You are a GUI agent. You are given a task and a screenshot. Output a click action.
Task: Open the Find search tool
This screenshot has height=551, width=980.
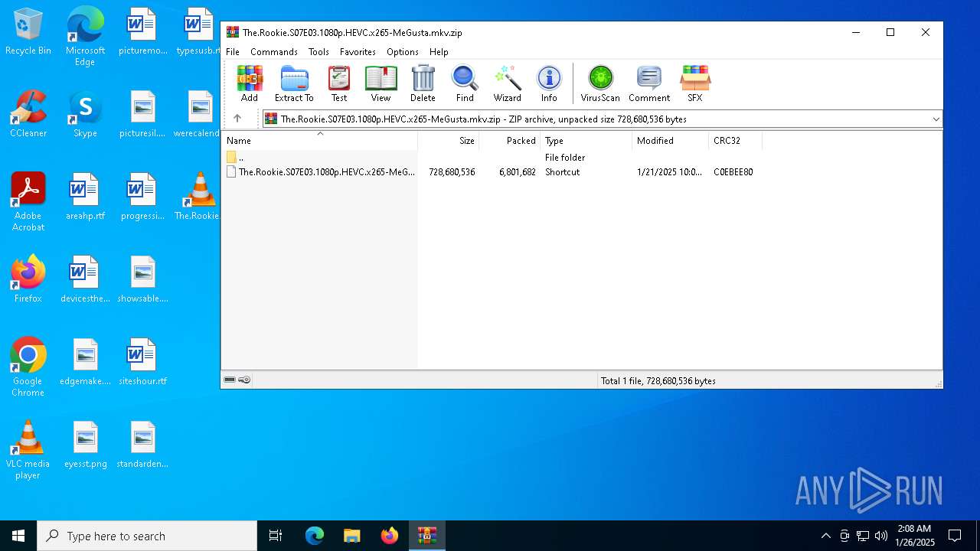coord(465,83)
